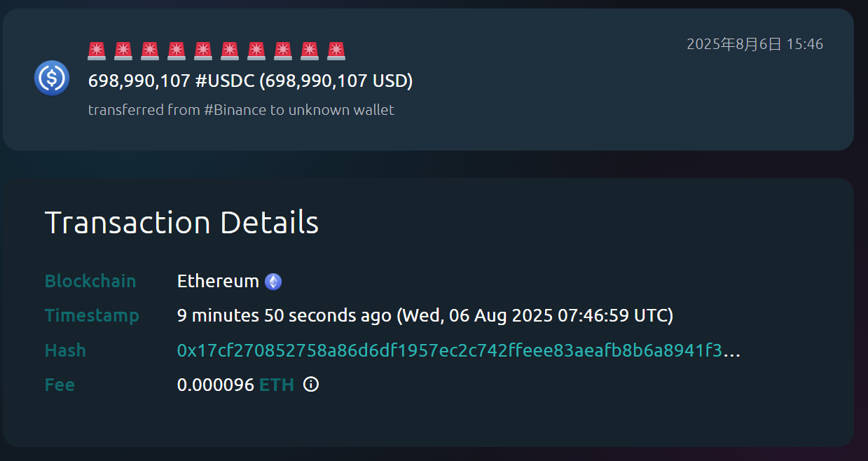Select the Hash field label
Image resolution: width=868 pixels, height=461 pixels.
65,350
